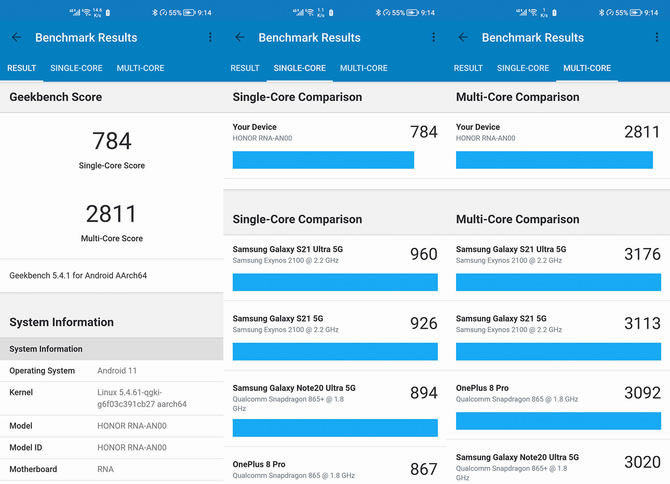Tap multi-core score 3092
The height and width of the screenshot is (484, 670).
[x=642, y=393]
